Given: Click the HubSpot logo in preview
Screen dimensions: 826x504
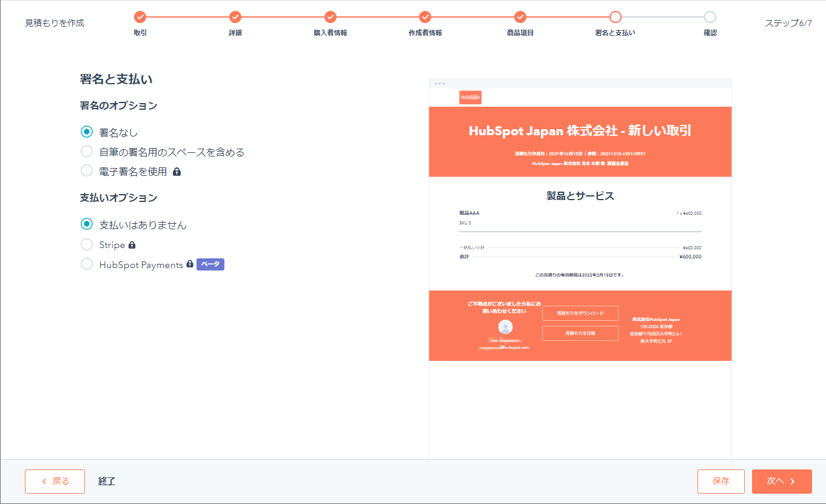Looking at the screenshot, I should [470, 97].
